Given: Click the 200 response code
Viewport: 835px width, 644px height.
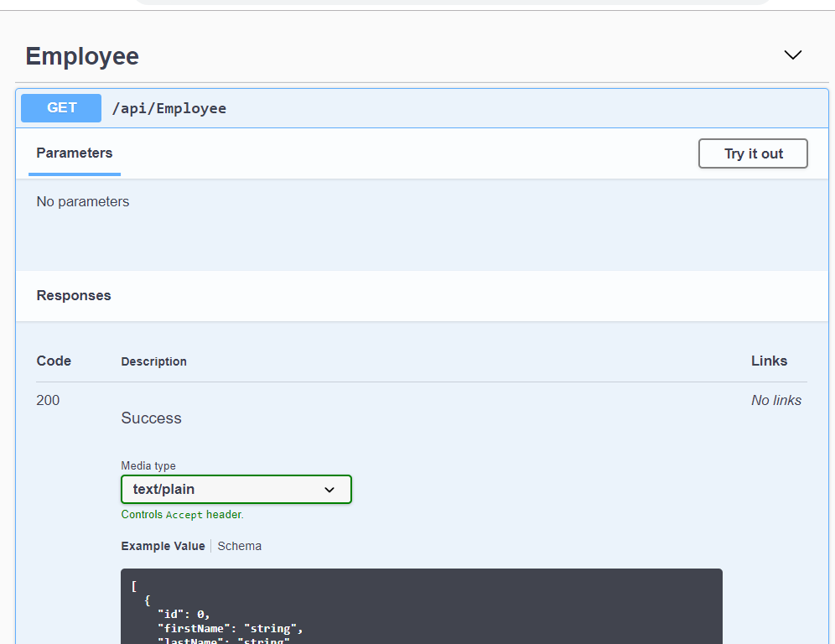Looking at the screenshot, I should click(x=49, y=400).
